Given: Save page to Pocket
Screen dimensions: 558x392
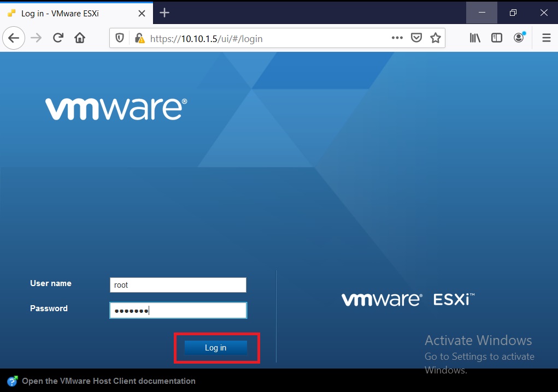Looking at the screenshot, I should (416, 38).
